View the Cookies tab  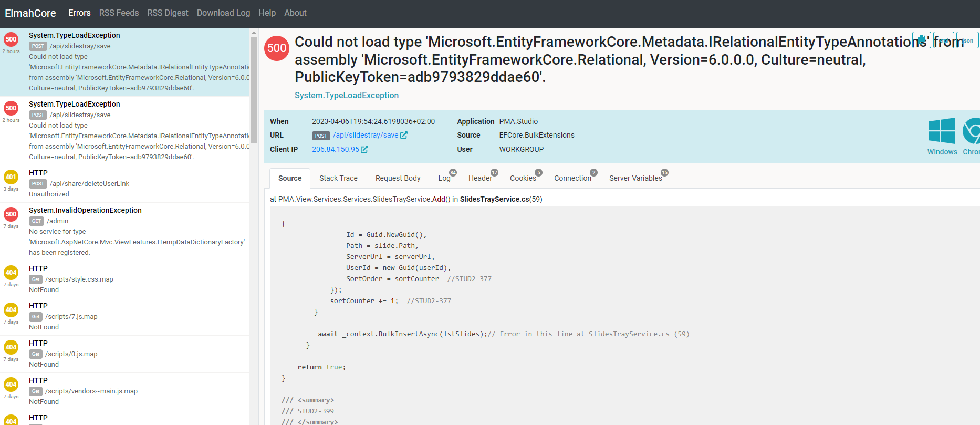click(x=523, y=179)
